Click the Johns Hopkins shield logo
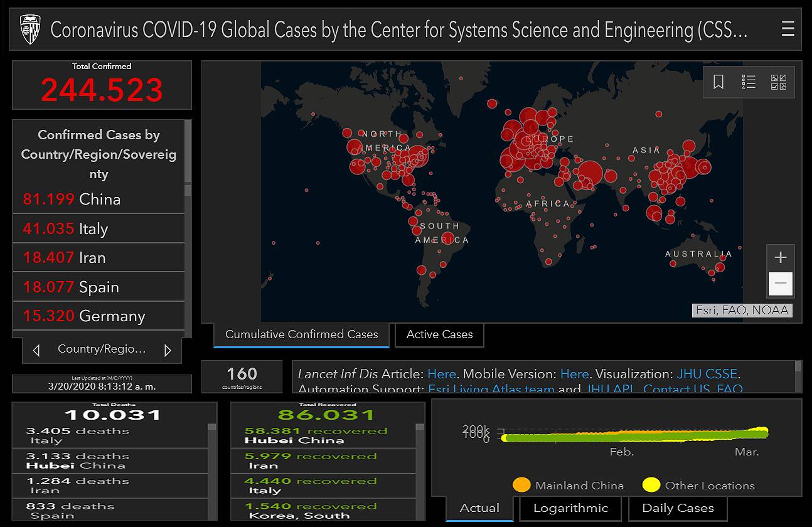 point(30,29)
